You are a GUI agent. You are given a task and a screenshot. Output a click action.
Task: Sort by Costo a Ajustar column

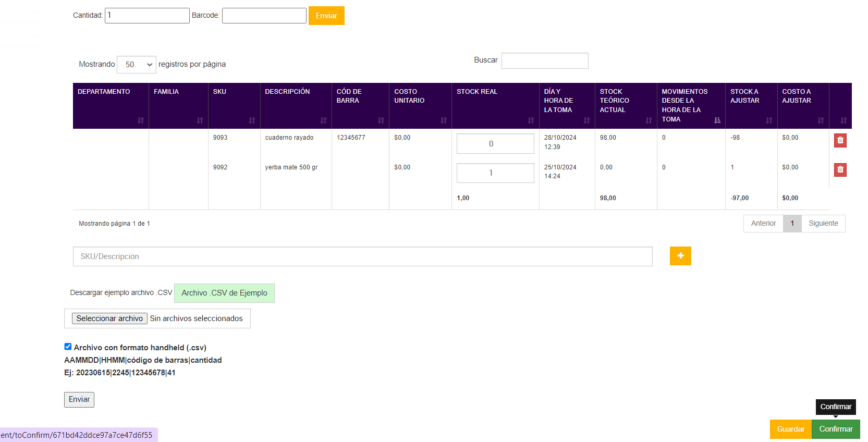[821, 120]
